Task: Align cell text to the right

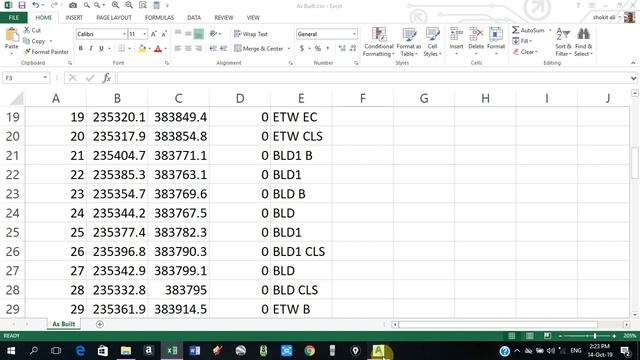Action: click(198, 49)
